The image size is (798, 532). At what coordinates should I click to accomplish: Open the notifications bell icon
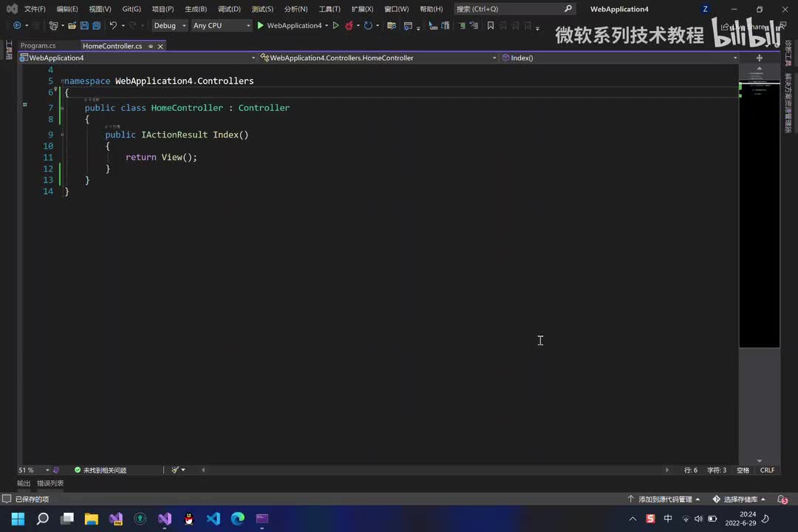[782, 499]
